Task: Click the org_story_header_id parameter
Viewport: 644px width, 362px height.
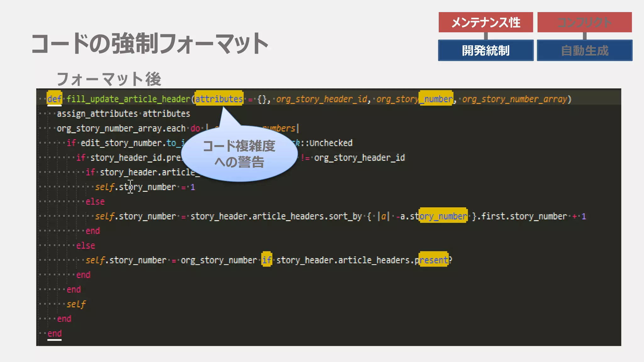Action: 322,99
